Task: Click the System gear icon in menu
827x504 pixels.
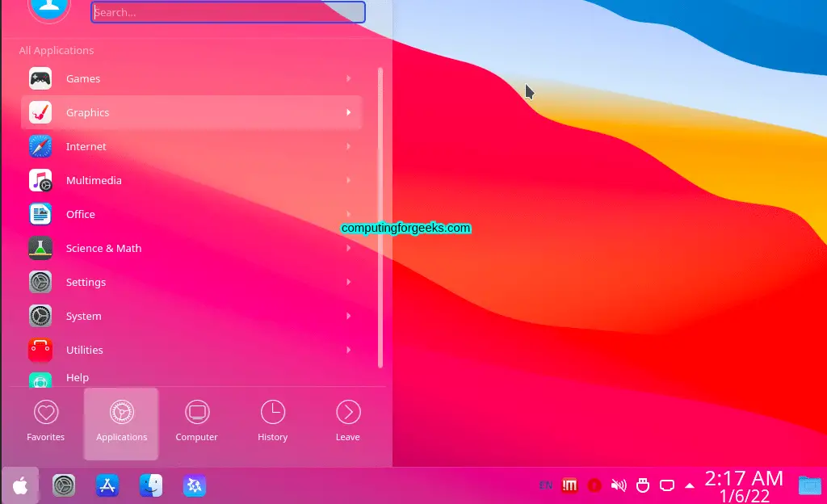Action: tap(40, 316)
